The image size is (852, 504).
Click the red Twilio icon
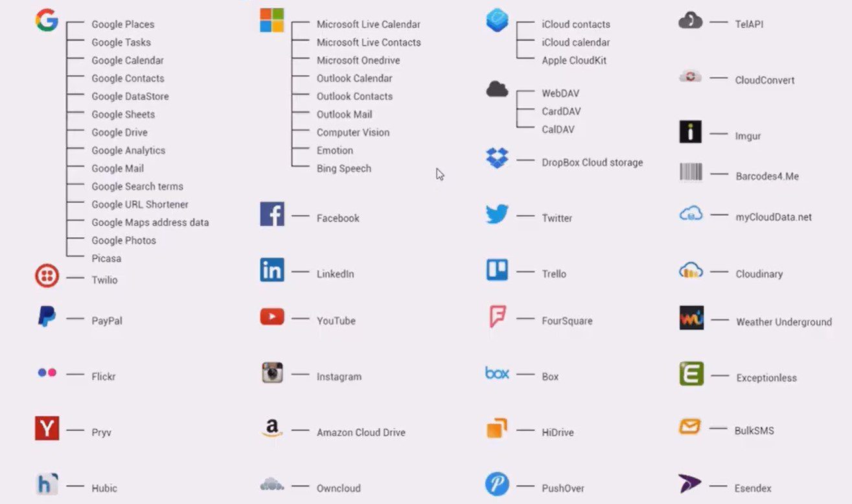(47, 276)
